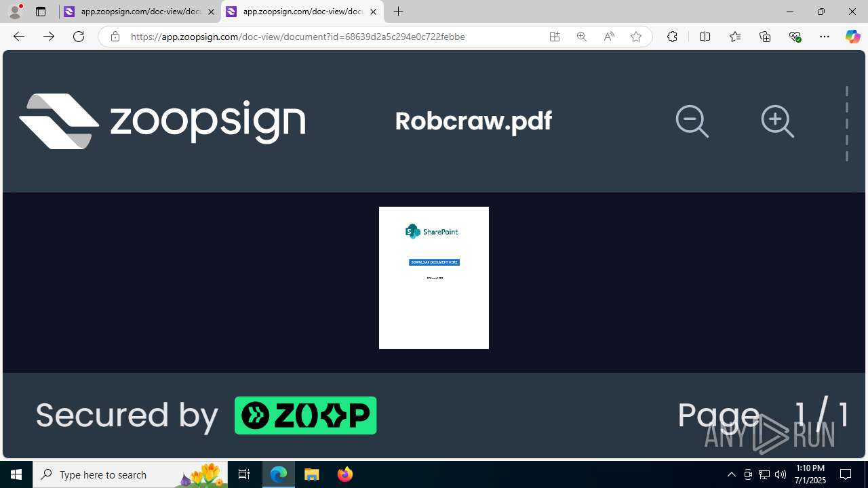Click the taskbar search box
The width and height of the screenshot is (868, 488).
[131, 474]
